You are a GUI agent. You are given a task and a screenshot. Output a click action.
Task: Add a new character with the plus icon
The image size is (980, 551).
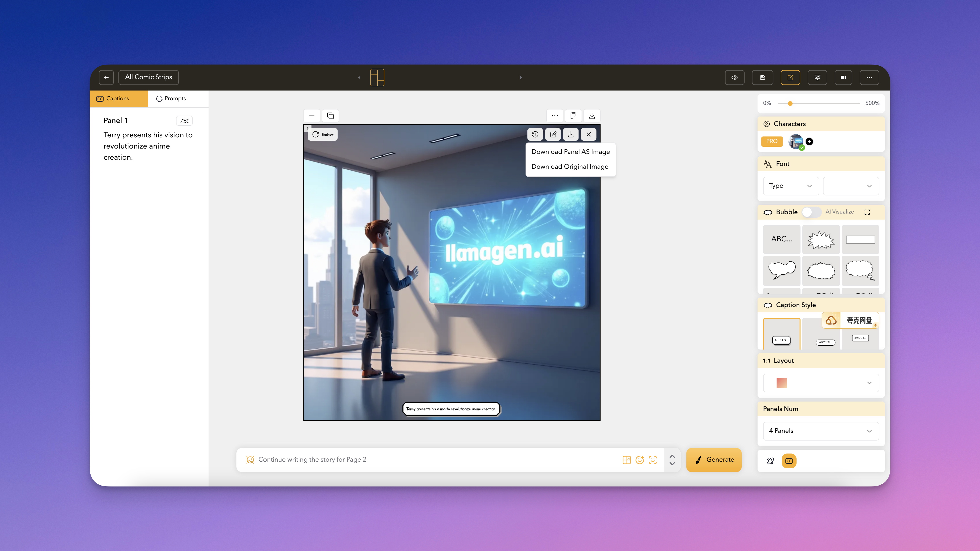809,141
